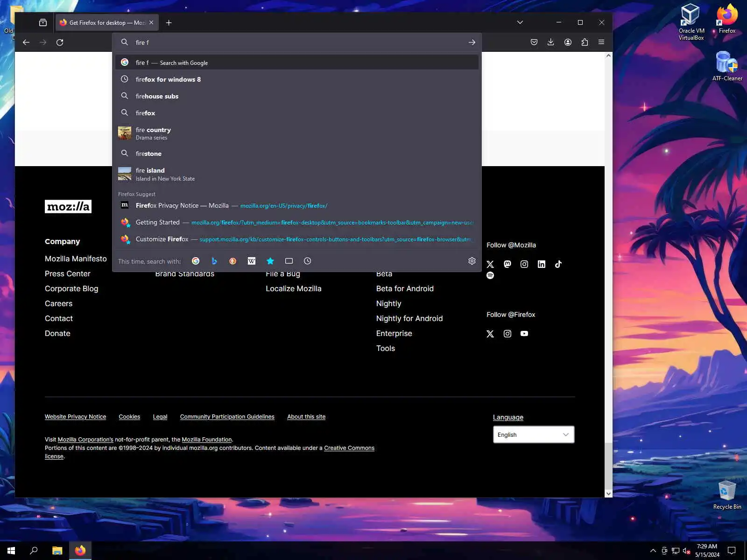Pick the 'firestone' search suggestion
The image size is (747, 560).
pos(297,154)
